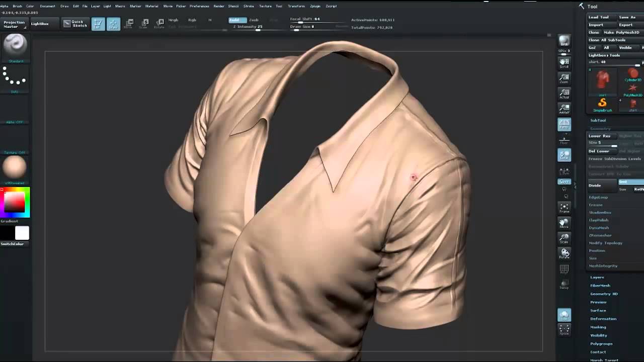Toggle Perspective view button

tap(564, 124)
